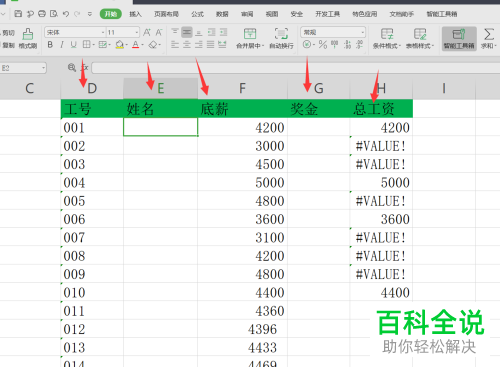Open the Security (安全) tab

[x=297, y=14]
